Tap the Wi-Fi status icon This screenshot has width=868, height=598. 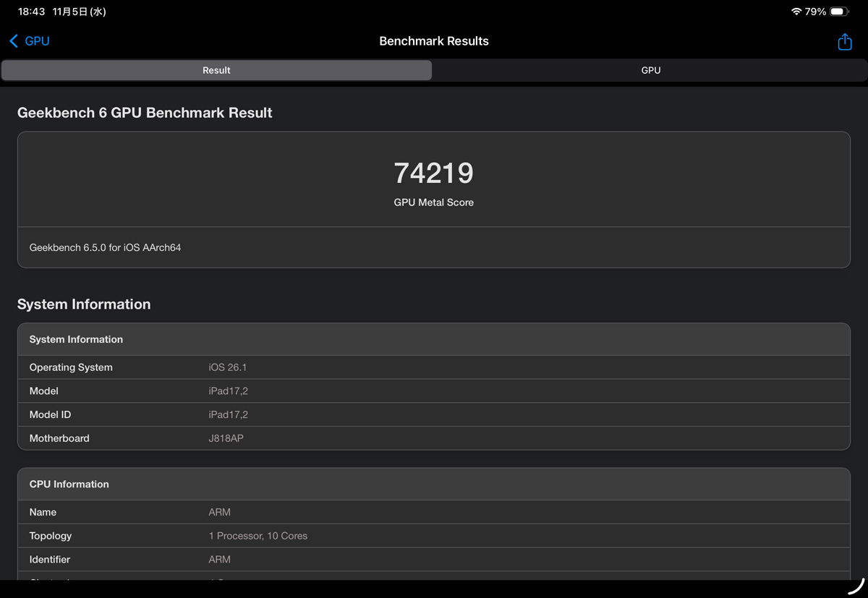click(796, 12)
